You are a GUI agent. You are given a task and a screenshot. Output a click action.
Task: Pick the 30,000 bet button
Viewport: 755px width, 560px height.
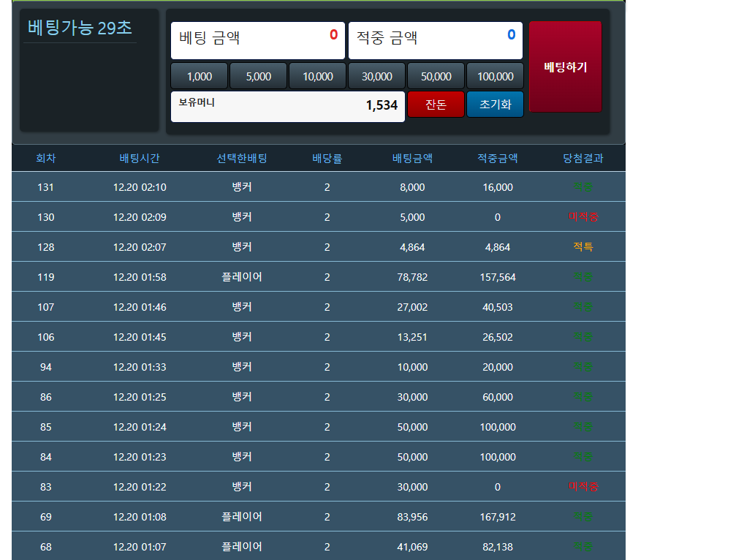[x=377, y=76]
